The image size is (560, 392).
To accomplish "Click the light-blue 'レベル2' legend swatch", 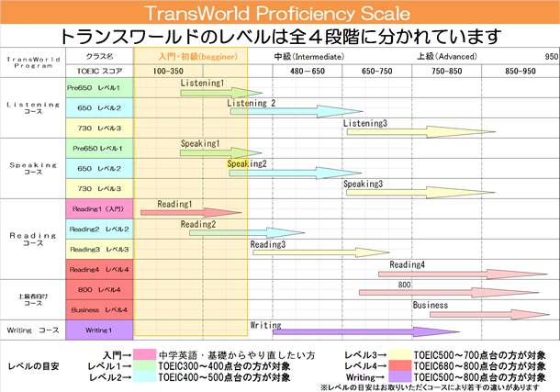I will pos(145,377).
